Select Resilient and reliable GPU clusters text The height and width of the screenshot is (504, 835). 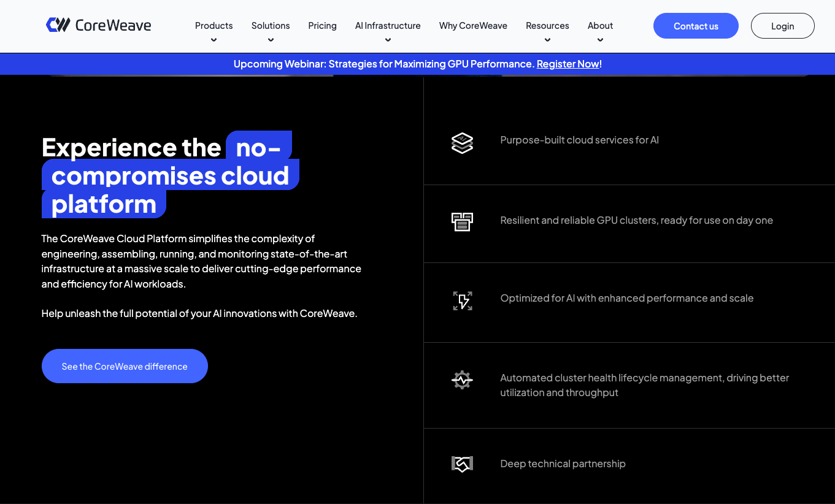[x=636, y=220]
